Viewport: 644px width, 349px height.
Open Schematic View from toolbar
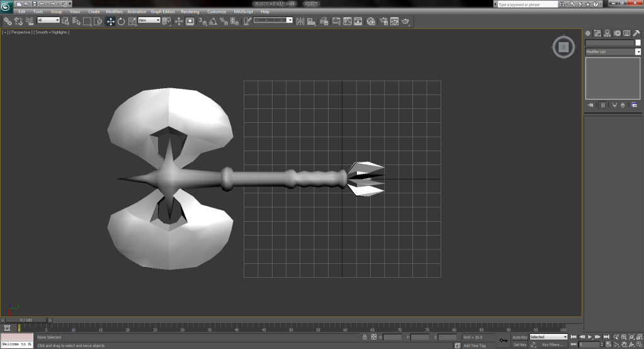coord(358,21)
